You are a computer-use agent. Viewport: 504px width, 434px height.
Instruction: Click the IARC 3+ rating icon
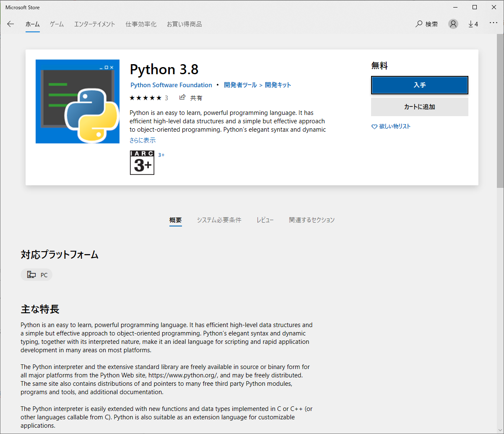(142, 163)
